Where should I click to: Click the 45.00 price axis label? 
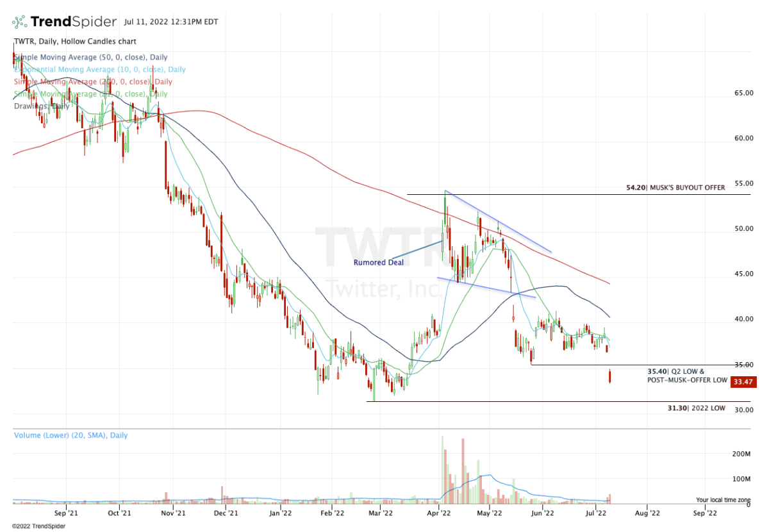tap(744, 274)
